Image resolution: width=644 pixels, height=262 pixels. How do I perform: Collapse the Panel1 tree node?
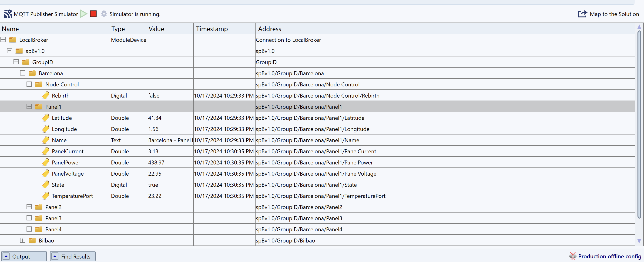pos(29,107)
